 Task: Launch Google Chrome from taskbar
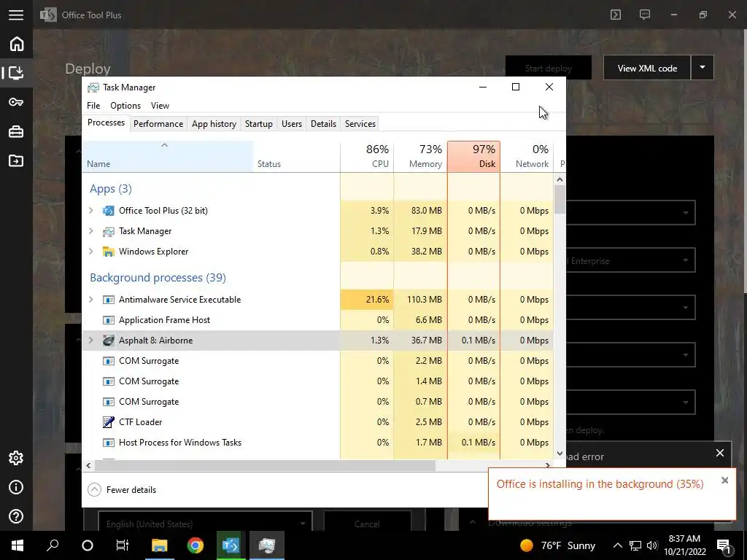pyautogui.click(x=196, y=545)
